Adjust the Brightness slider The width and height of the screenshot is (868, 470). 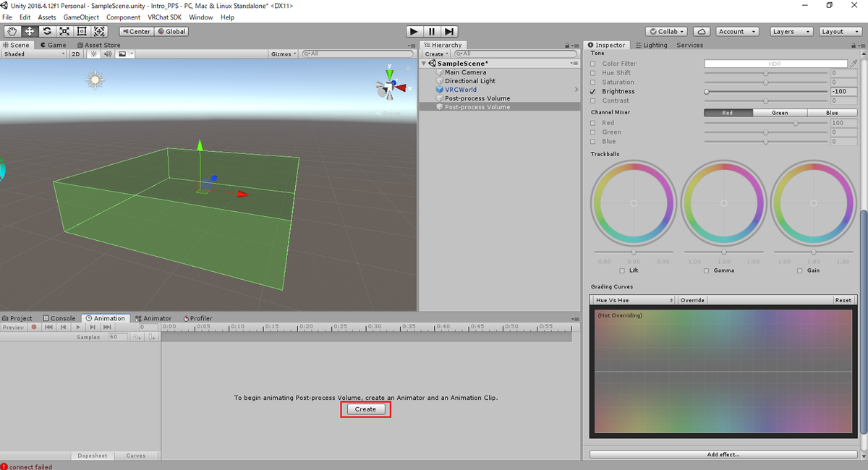click(766, 92)
